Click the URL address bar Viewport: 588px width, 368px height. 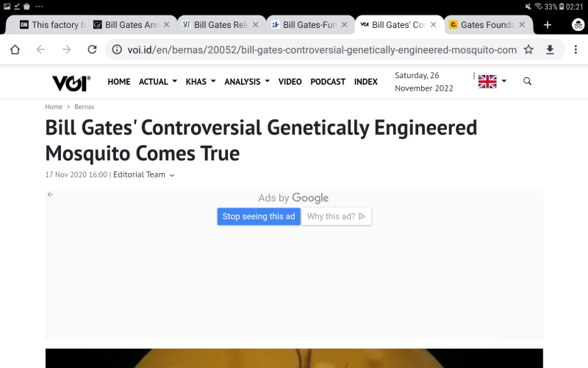(x=316, y=49)
